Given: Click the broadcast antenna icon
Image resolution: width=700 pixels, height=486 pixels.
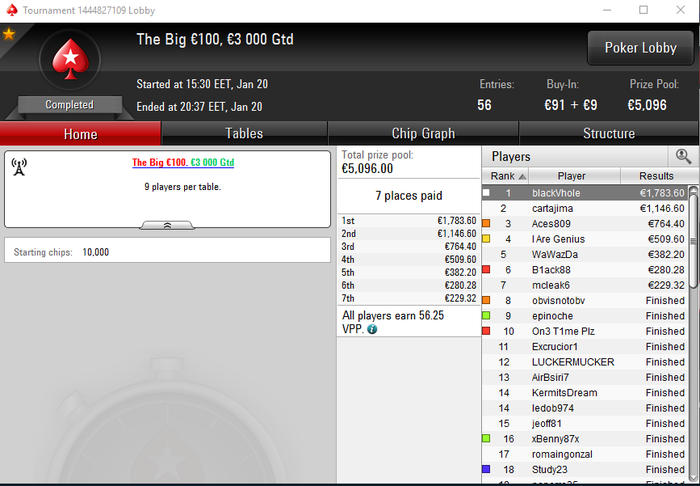Looking at the screenshot, I should pos(19,167).
